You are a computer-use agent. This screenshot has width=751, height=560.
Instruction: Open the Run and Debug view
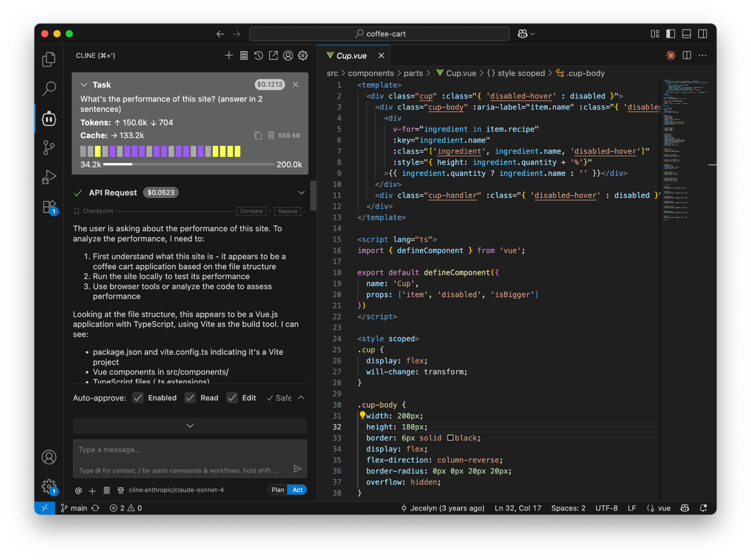49,177
